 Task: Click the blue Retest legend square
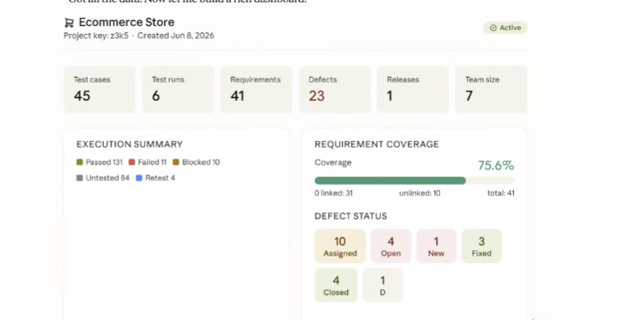[139, 178]
